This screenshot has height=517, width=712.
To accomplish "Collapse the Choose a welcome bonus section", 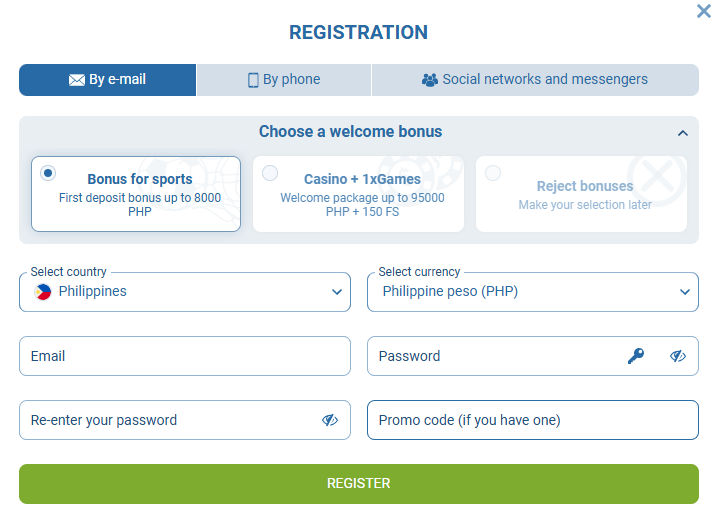I will (682, 132).
